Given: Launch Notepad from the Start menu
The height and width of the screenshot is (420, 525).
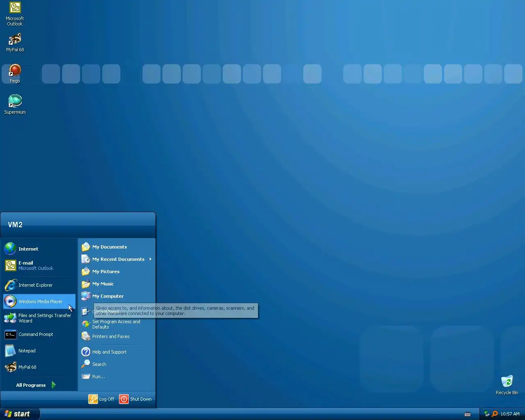Looking at the screenshot, I should 39,351.
